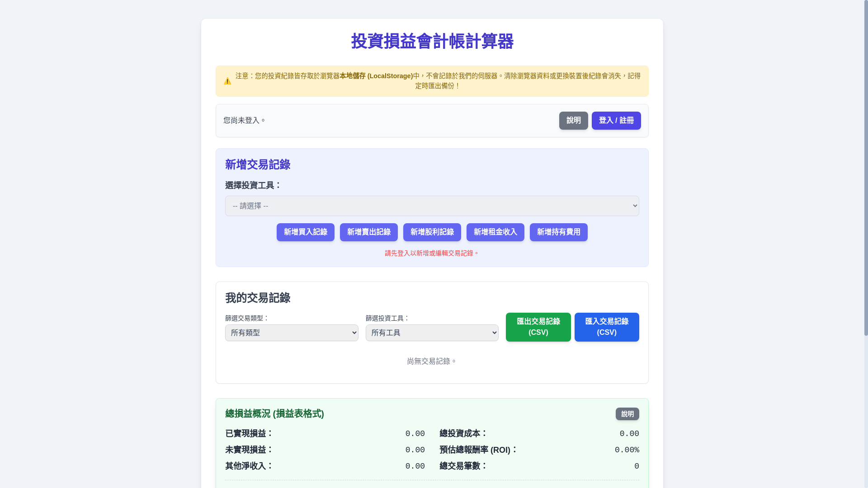Click the warning triangle icon in the notice banner
This screenshot has height=488, width=868.
tap(227, 81)
